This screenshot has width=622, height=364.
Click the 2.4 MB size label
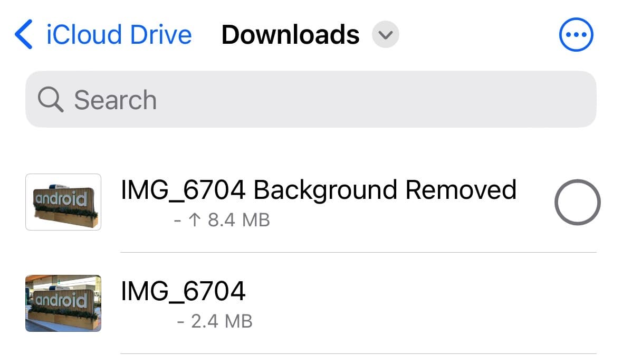[x=222, y=321]
